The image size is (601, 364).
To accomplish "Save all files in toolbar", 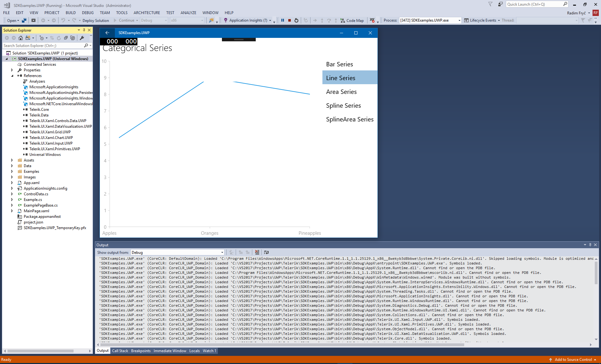I will pos(24,20).
